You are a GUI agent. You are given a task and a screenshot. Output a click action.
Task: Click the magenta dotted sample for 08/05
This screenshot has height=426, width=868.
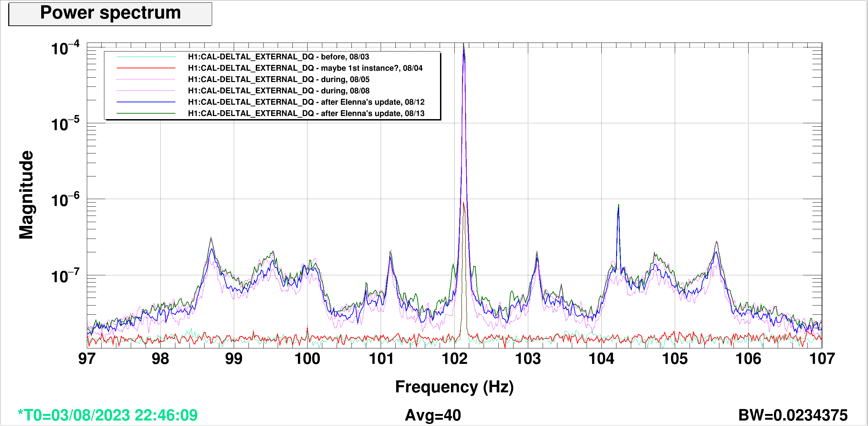click(146, 79)
